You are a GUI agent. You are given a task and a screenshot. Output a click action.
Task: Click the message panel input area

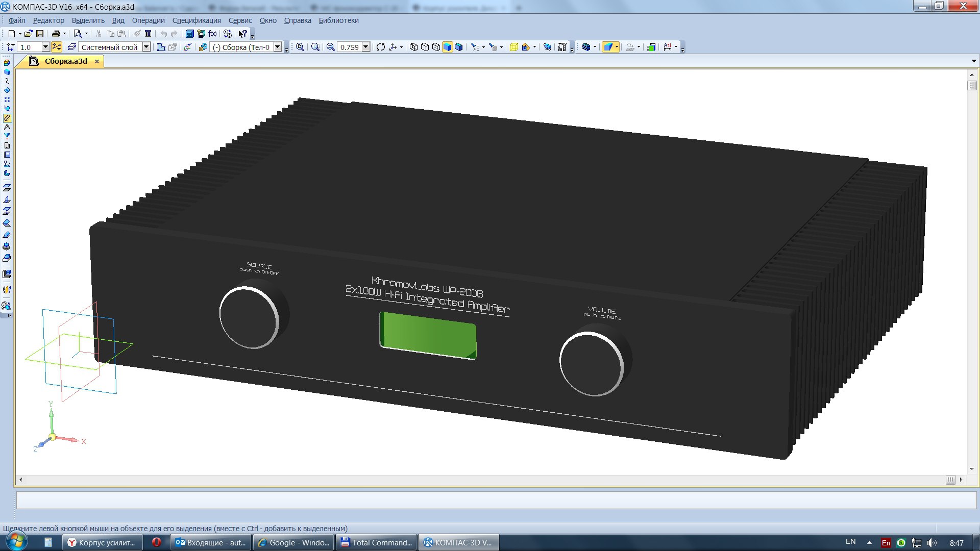[496, 500]
